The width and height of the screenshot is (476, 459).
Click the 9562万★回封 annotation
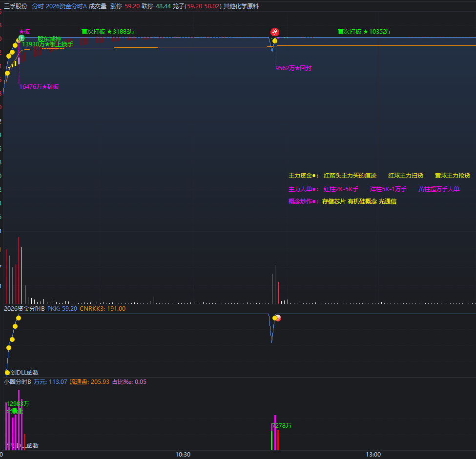[293, 68]
